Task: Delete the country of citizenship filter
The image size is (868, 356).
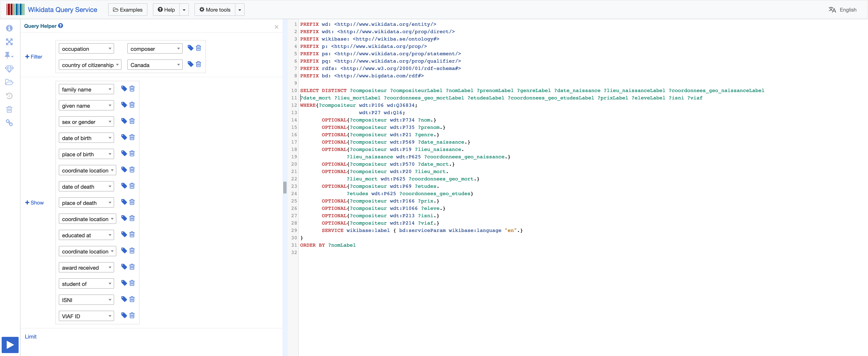Action: point(198,64)
